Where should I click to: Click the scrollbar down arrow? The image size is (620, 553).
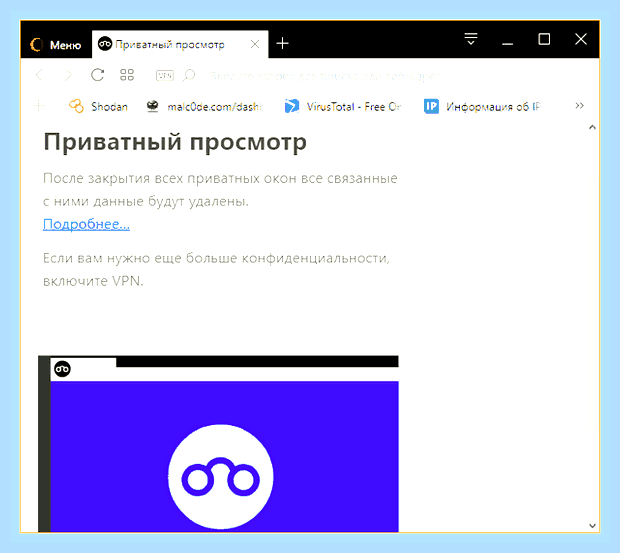(x=592, y=525)
